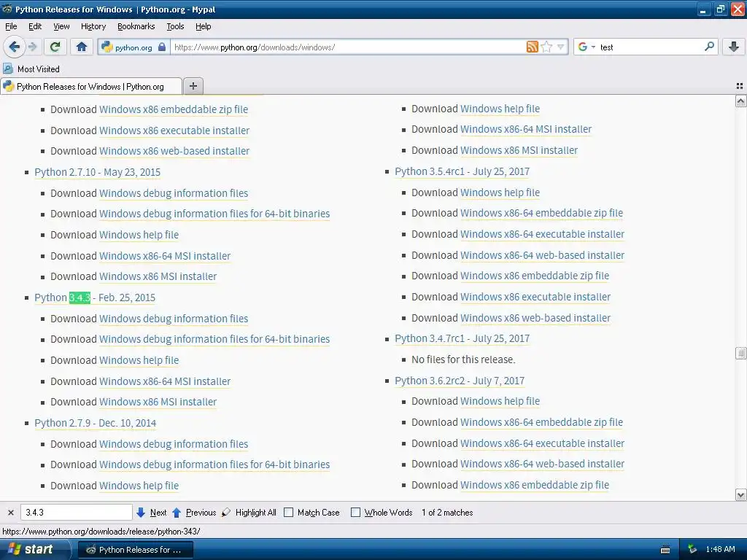Open the Most Visited bookmarks folder
747x560 pixels.
coord(31,69)
